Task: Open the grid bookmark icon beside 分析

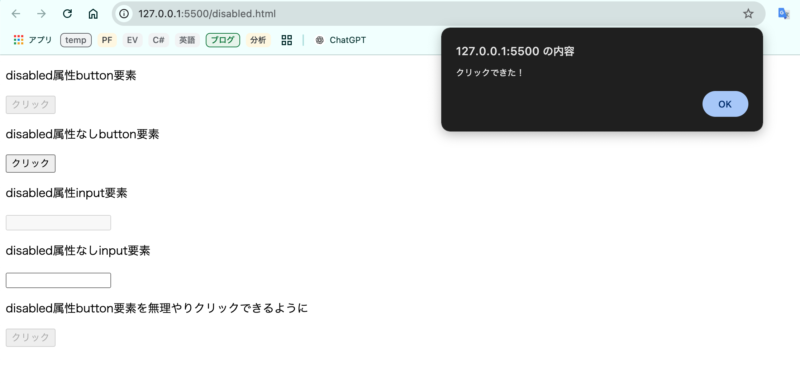Action: click(287, 40)
